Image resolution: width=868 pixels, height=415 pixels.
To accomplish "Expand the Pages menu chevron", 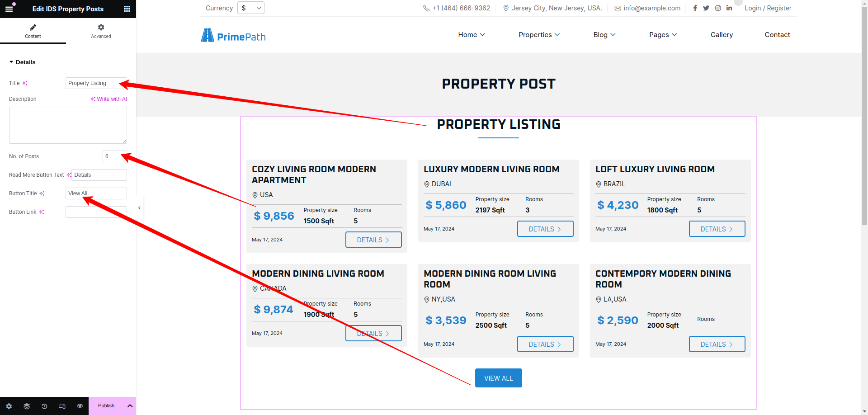I will tap(674, 35).
